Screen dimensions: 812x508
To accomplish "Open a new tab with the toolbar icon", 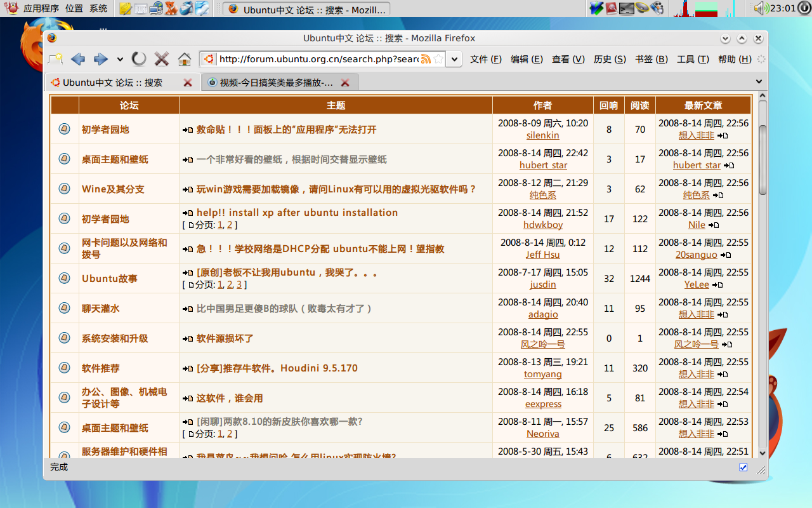I will point(56,59).
